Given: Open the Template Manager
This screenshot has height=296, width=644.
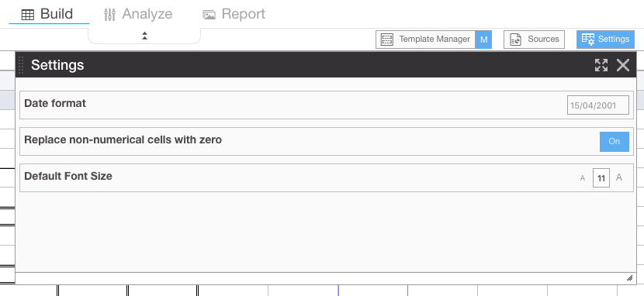Looking at the screenshot, I should coord(425,40).
